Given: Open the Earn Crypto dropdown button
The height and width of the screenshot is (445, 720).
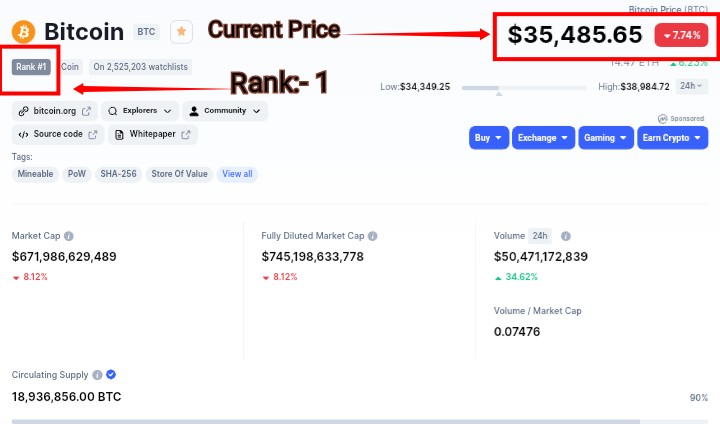Looking at the screenshot, I should point(672,138).
